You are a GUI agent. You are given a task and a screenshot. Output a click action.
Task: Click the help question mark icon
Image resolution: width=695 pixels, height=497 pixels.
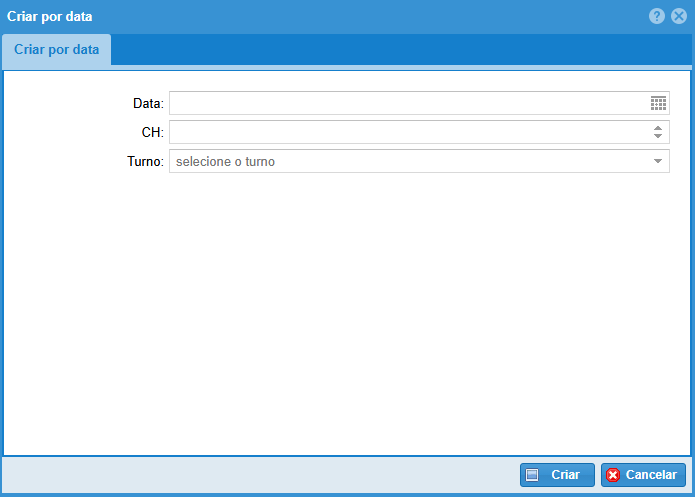coord(657,16)
